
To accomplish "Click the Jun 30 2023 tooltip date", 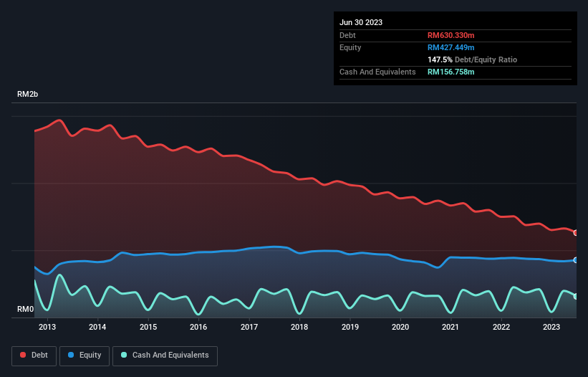I will [x=361, y=22].
